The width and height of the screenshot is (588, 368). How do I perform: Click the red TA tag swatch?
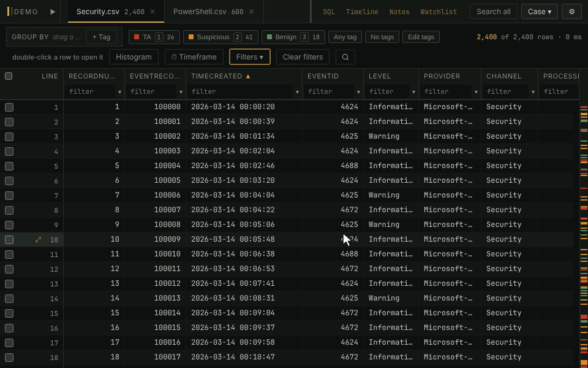[x=137, y=37]
